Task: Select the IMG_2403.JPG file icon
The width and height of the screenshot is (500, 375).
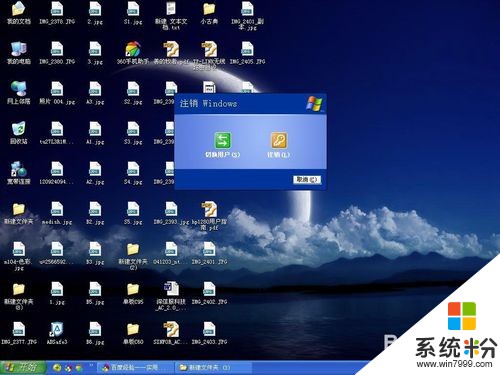Action: [209, 329]
